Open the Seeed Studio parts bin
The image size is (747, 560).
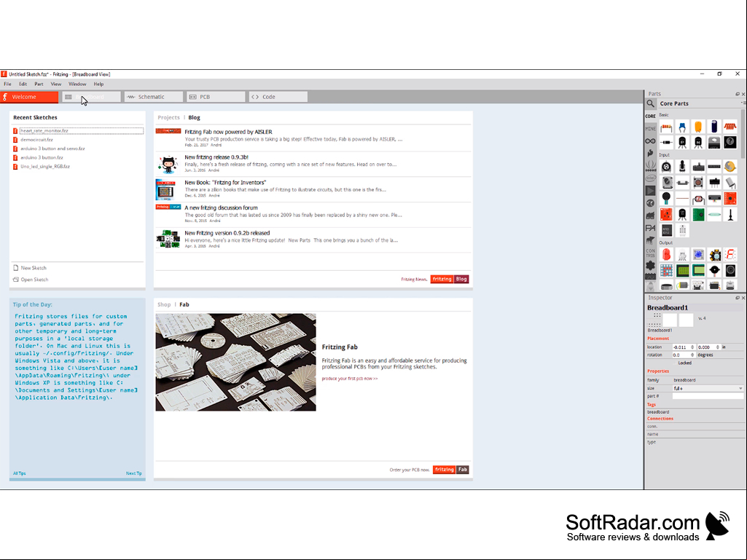[650, 166]
